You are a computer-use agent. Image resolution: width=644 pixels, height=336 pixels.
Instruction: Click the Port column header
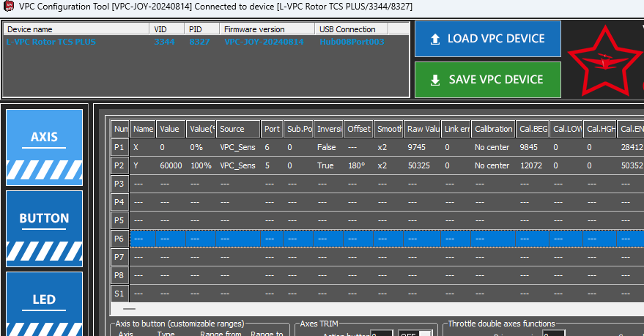[272, 129]
